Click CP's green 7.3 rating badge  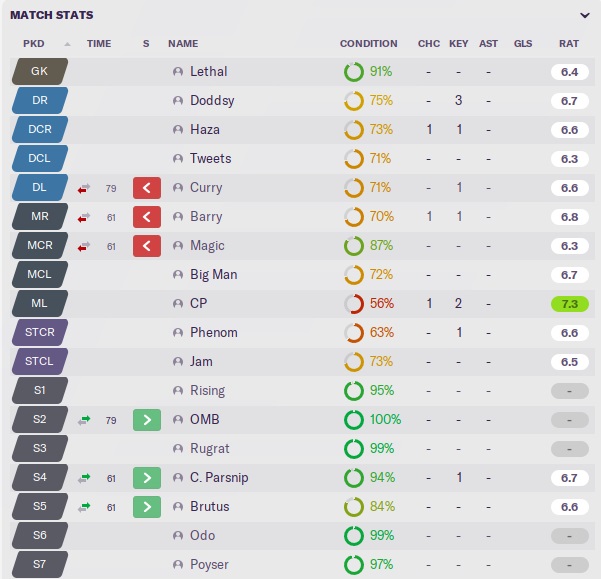tap(569, 304)
